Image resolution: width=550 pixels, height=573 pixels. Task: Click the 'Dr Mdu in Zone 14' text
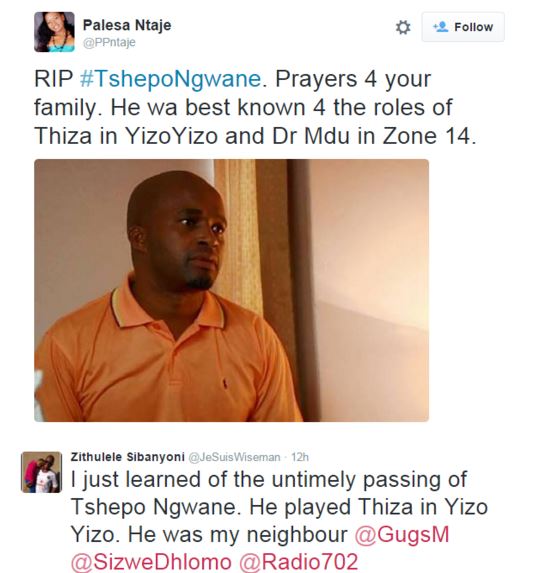[374, 136]
